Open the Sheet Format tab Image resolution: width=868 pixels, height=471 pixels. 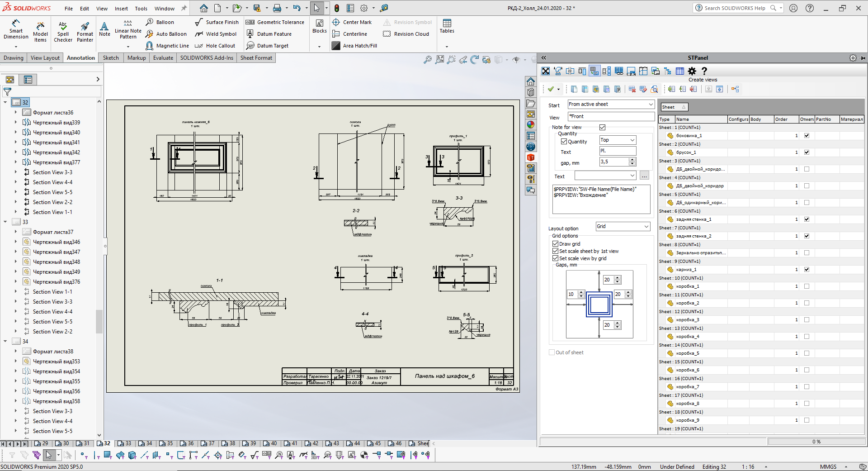pos(256,58)
